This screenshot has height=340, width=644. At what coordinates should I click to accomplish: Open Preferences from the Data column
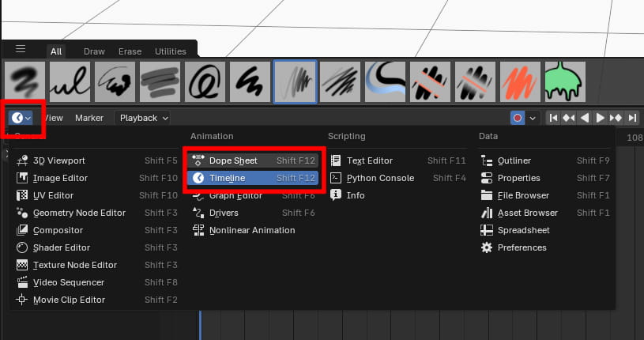522,247
